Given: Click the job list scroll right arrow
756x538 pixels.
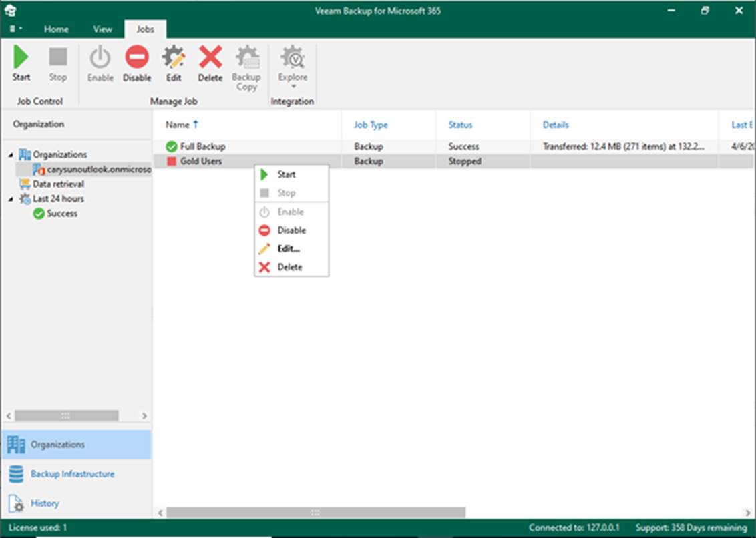Looking at the screenshot, I should [748, 513].
